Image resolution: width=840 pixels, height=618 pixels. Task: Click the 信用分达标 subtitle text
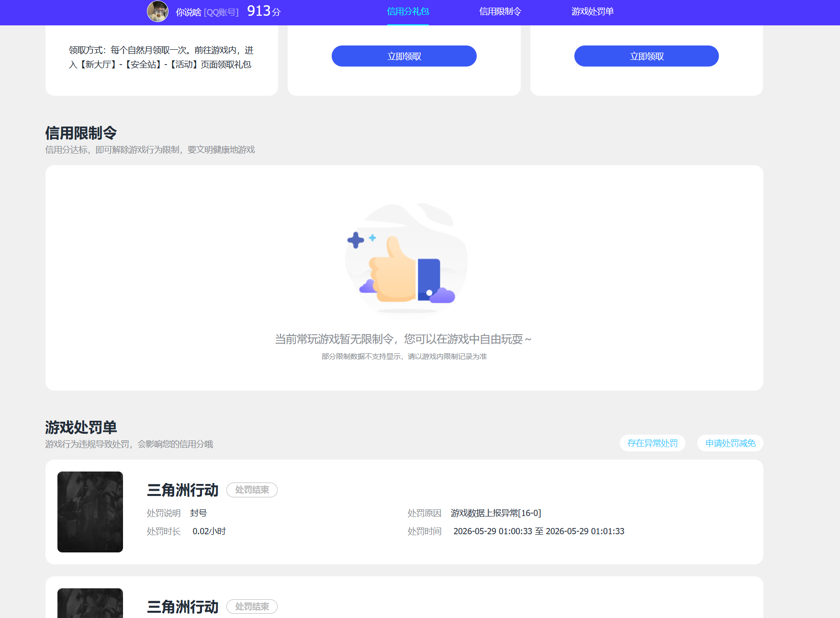coord(150,150)
